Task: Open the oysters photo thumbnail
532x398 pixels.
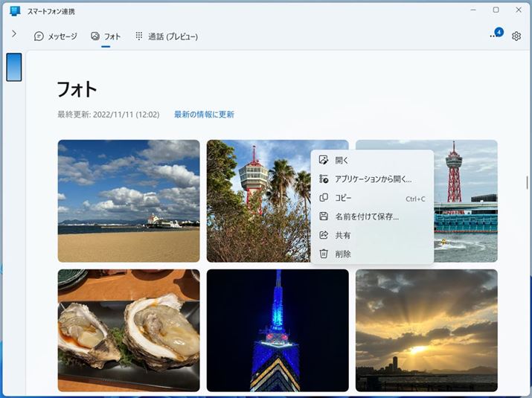Action: [x=129, y=330]
